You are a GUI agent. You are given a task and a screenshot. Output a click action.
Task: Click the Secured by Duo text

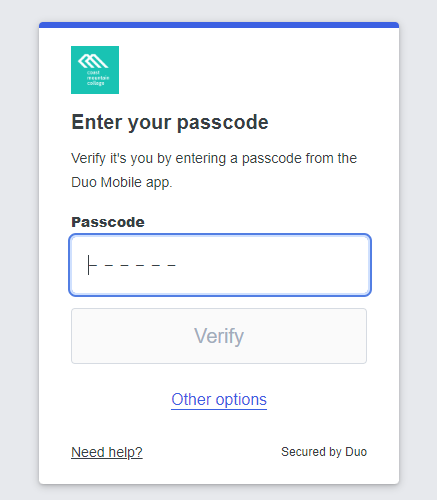click(x=324, y=452)
